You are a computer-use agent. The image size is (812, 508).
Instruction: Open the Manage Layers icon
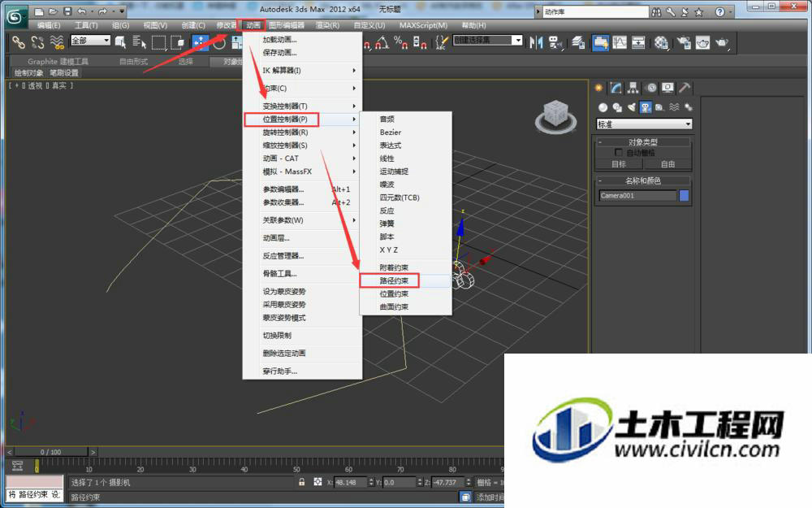(578, 42)
